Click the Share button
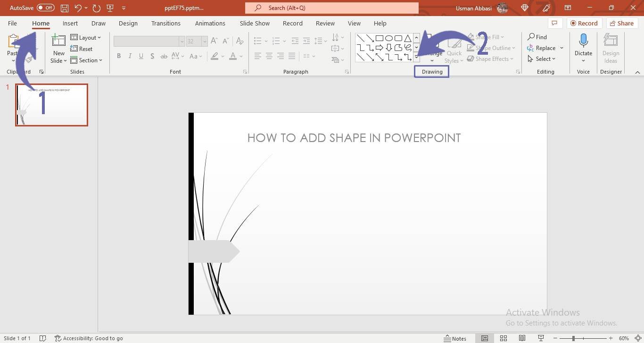The height and width of the screenshot is (343, 644). (x=621, y=23)
